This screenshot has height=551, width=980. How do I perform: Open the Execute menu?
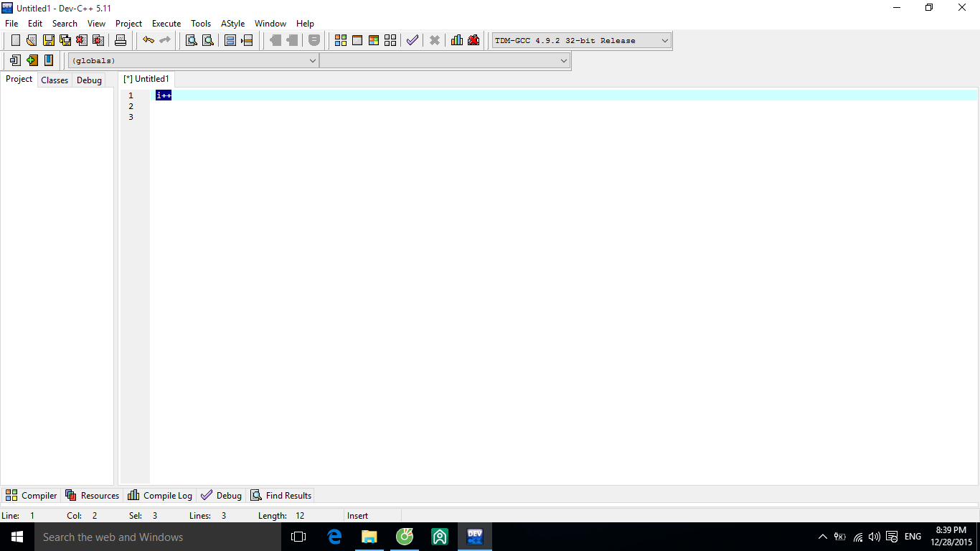[x=166, y=24]
